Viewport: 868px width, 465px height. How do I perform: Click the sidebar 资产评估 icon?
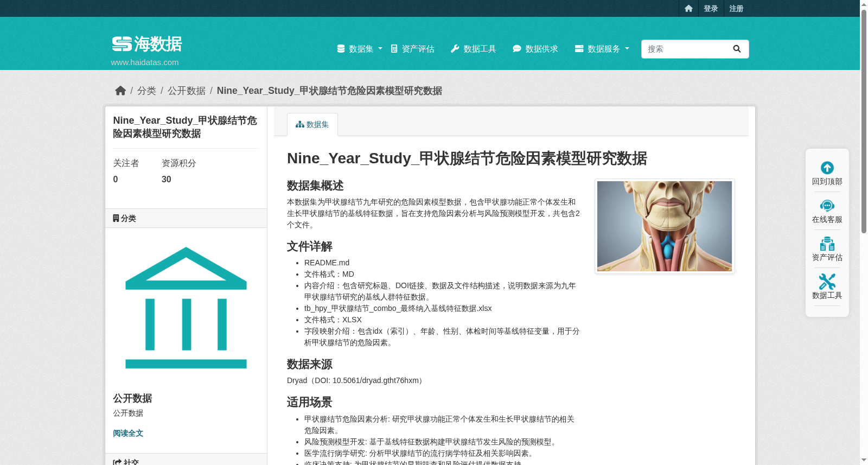(x=827, y=244)
